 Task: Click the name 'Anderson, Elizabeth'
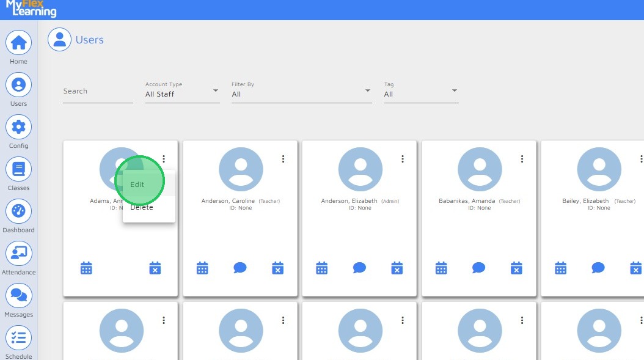[x=349, y=201]
